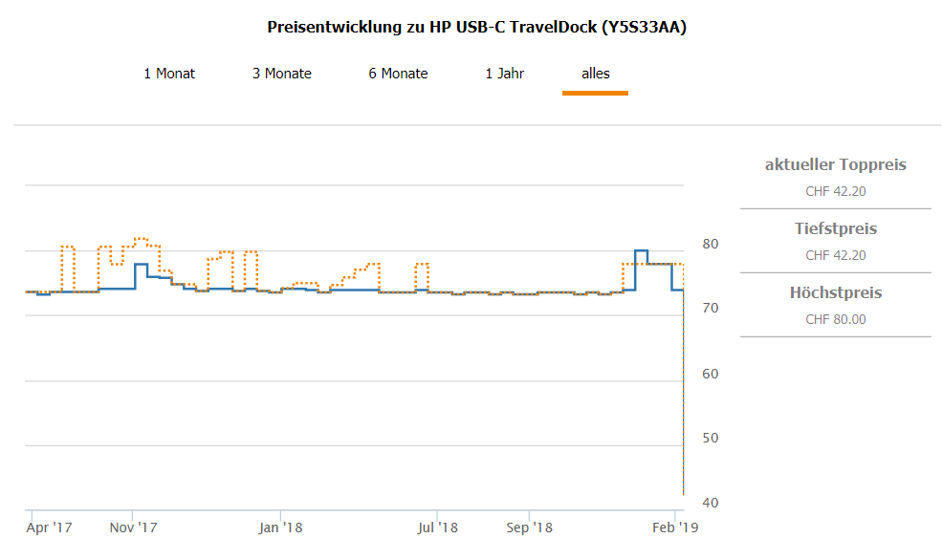Click the Jul '18 x-axis label
This screenshot has height=560, width=942.
coord(437,528)
